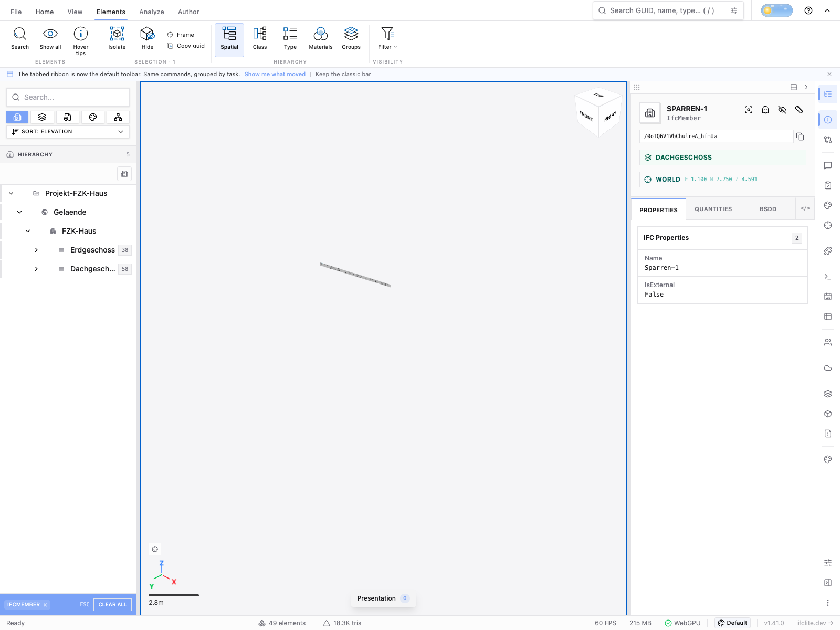Expand the Dachgeschoss storey row
Image resolution: width=840 pixels, height=630 pixels.
[36, 269]
